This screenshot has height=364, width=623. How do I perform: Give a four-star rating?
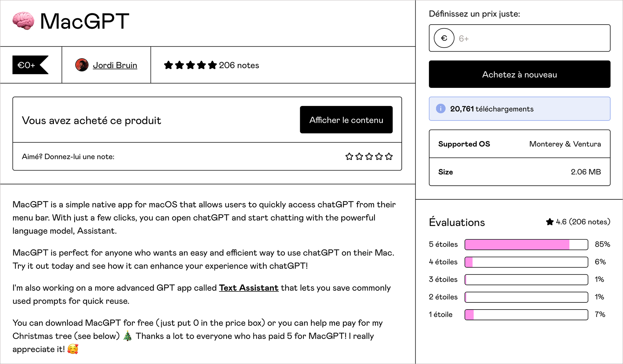pos(379,157)
